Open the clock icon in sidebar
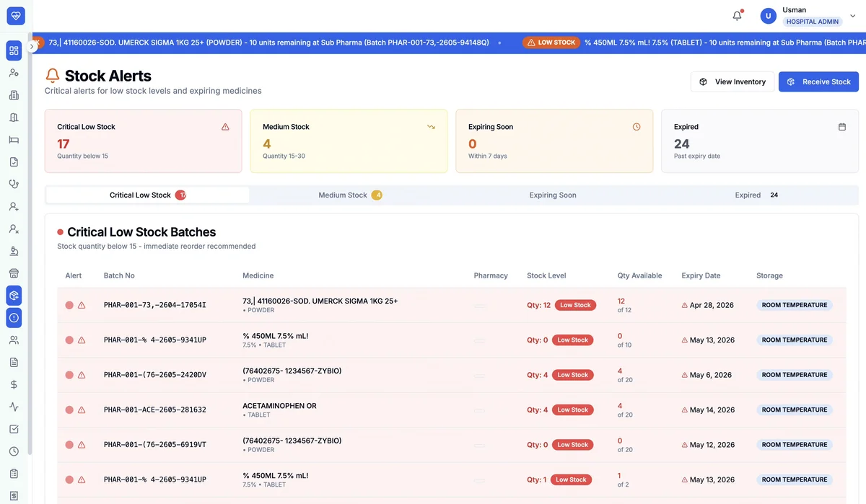The height and width of the screenshot is (504, 866). [x=14, y=451]
